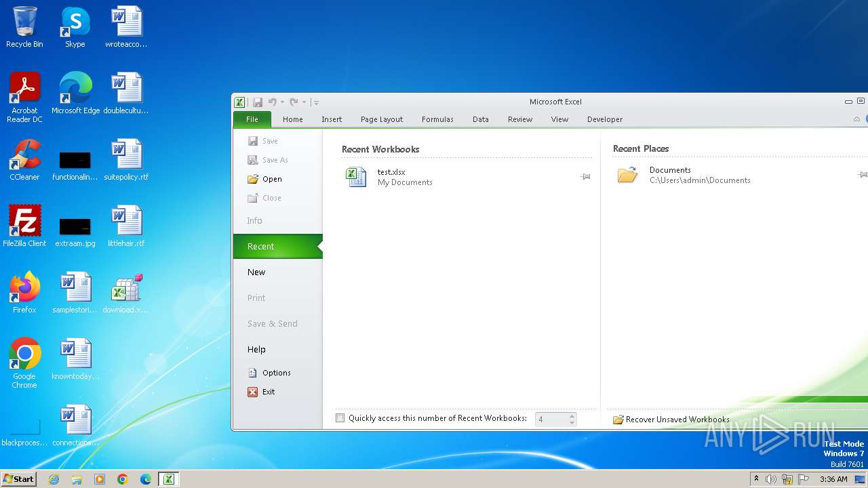Switch to the File tab
The width and height of the screenshot is (868, 488).
[x=252, y=119]
